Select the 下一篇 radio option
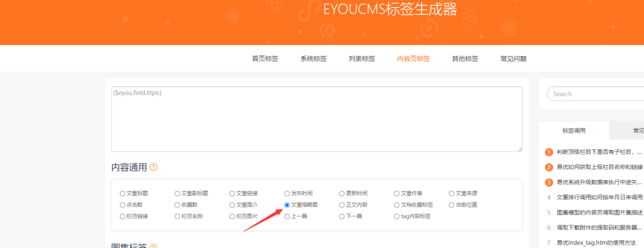 click(342, 216)
